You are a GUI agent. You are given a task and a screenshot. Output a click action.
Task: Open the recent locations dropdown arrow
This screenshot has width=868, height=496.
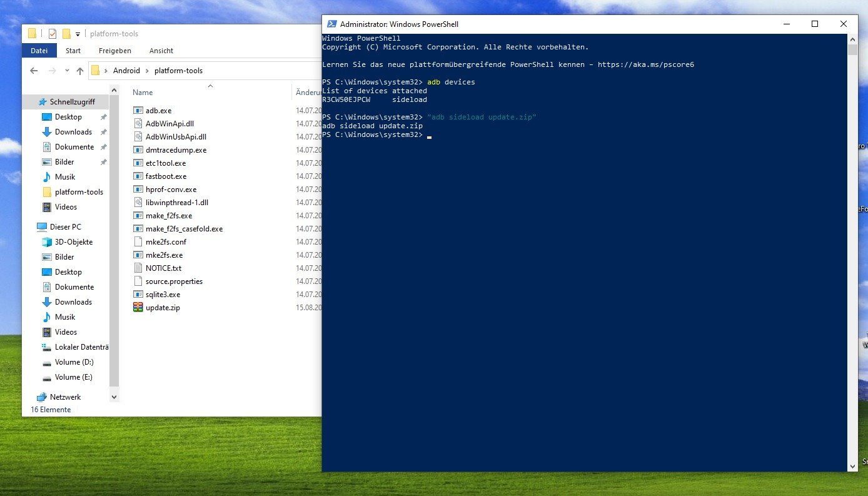tap(67, 71)
